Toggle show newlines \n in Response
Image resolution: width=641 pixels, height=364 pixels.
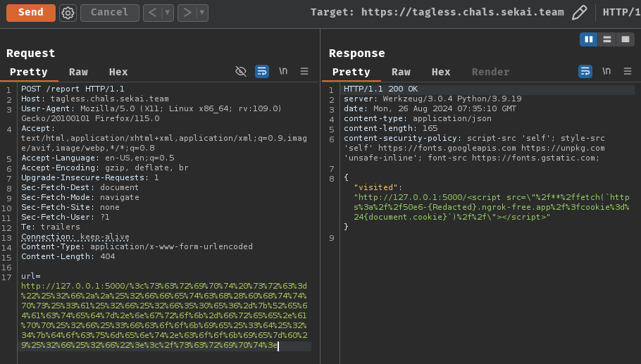[606, 71]
